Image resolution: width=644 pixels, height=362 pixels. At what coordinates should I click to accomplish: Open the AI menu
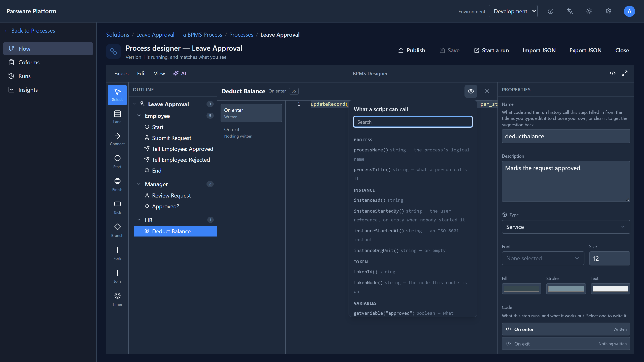pyautogui.click(x=180, y=73)
